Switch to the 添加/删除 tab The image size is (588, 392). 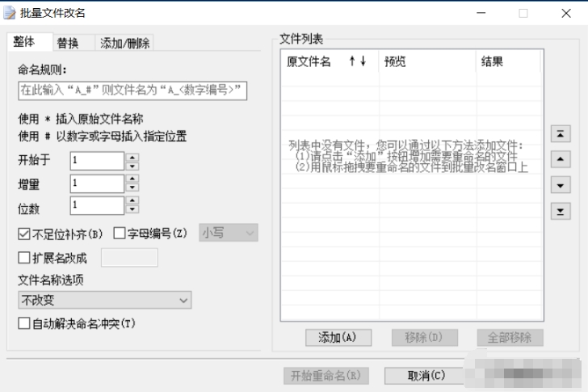tap(124, 43)
